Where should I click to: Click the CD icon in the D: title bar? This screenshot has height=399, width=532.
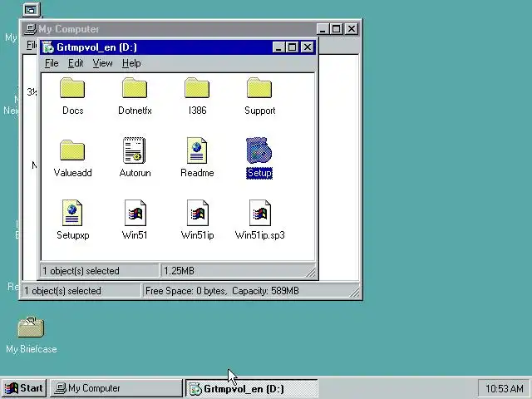(48, 47)
